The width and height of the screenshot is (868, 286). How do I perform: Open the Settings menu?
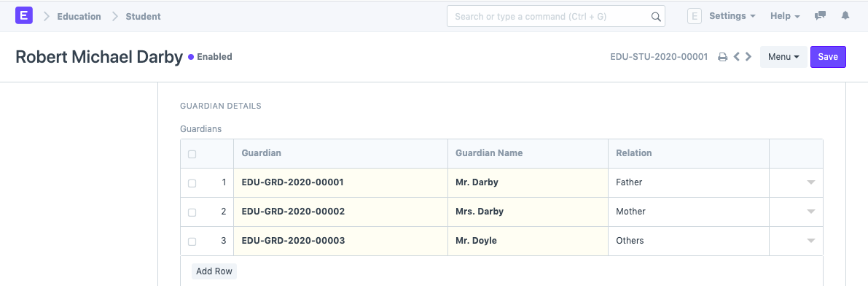coord(732,16)
